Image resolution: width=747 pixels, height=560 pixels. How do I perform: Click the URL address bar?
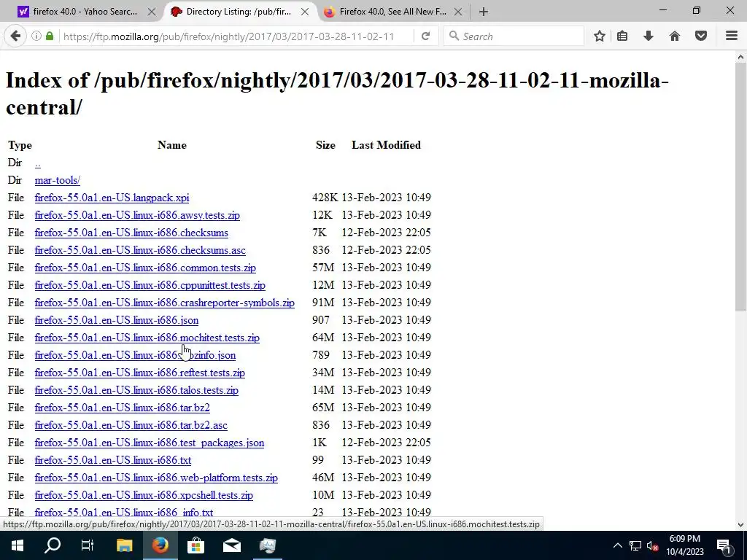(x=228, y=36)
